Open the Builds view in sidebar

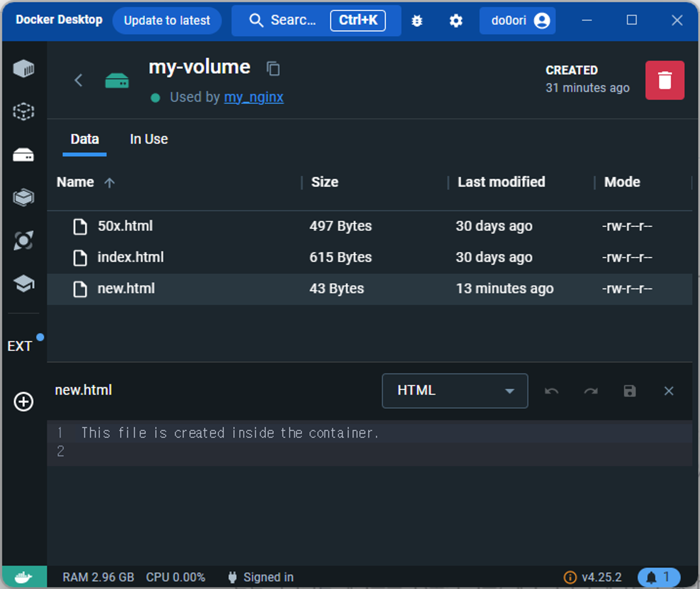pos(23,198)
